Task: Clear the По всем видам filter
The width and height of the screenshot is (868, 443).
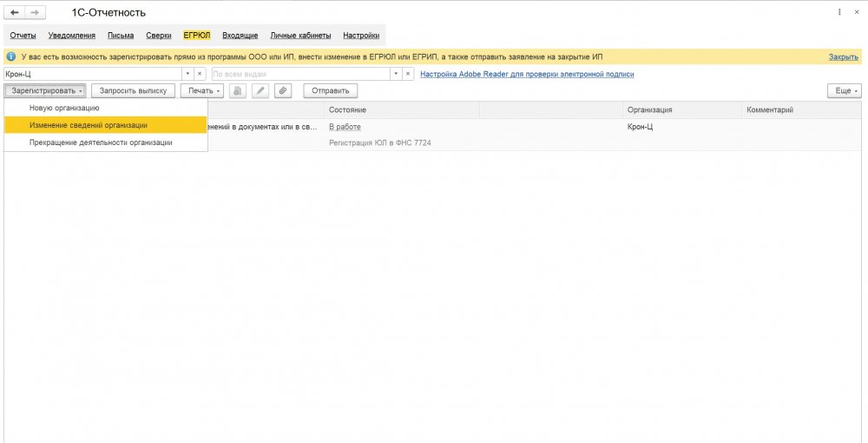Action: pos(409,74)
